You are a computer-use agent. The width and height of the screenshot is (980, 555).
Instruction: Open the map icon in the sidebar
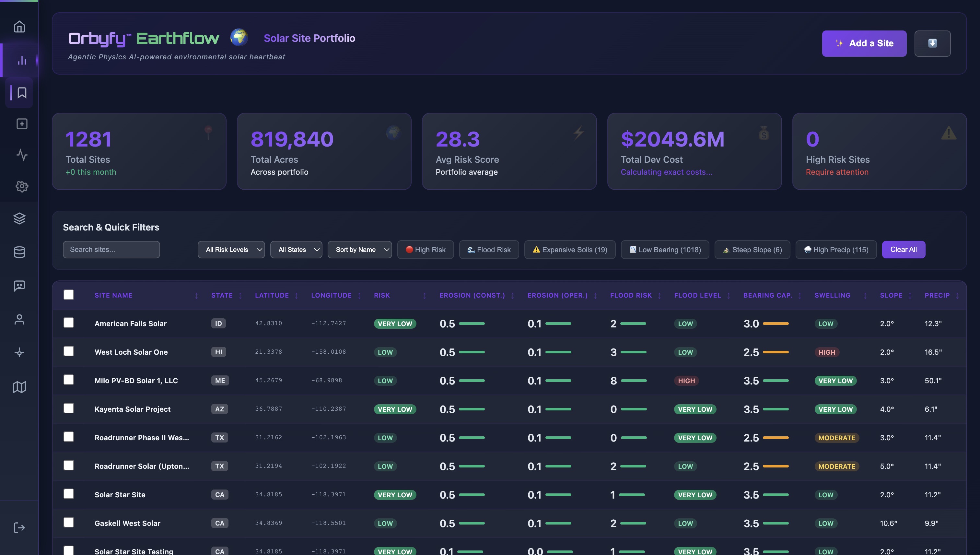tap(19, 387)
